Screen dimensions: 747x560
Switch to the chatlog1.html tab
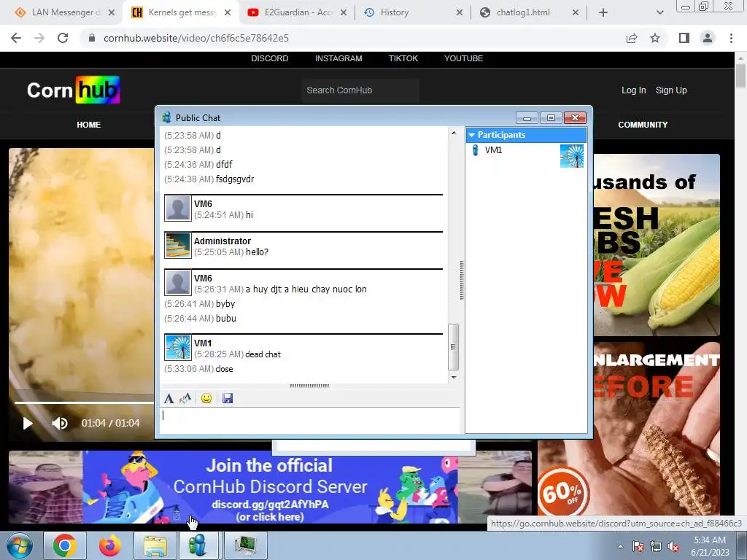coord(528,12)
